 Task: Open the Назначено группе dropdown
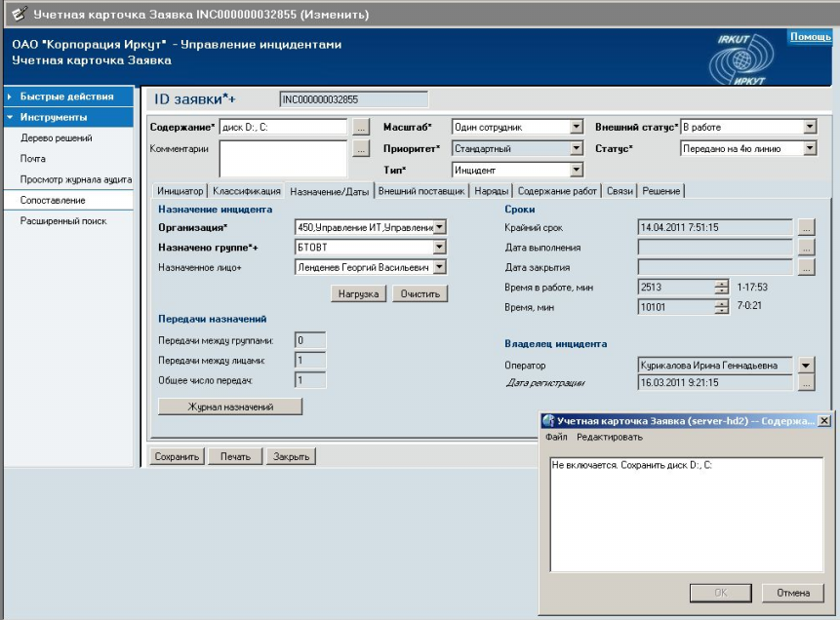(x=439, y=247)
